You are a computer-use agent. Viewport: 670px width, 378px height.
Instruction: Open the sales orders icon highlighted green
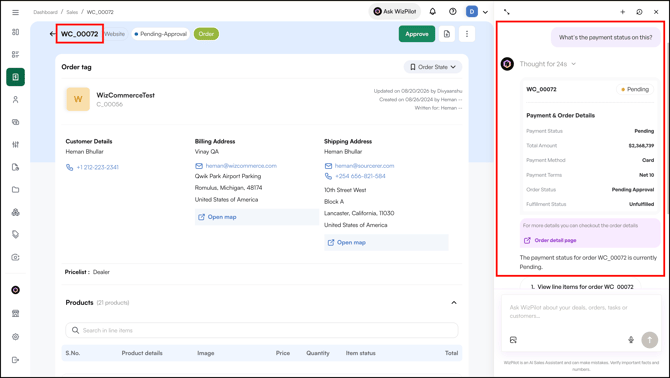tap(15, 77)
